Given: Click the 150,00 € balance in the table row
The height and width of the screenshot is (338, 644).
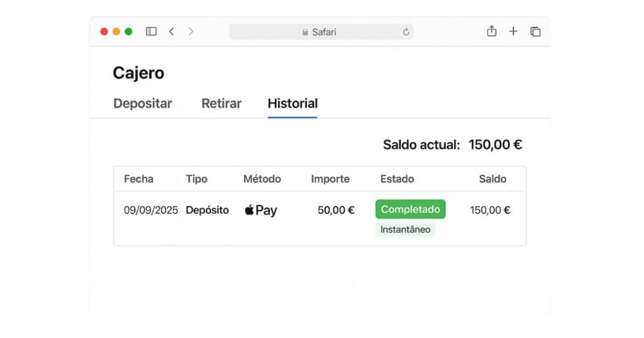Looking at the screenshot, I should pyautogui.click(x=490, y=210).
